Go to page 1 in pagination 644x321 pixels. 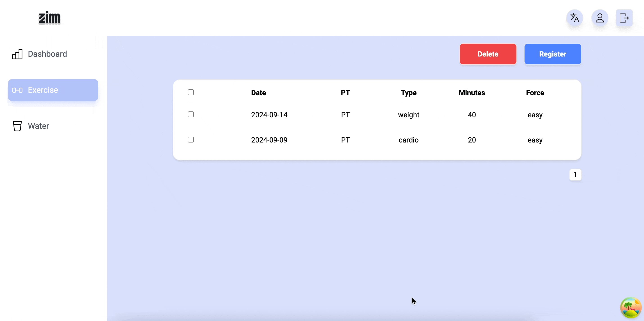(x=575, y=175)
